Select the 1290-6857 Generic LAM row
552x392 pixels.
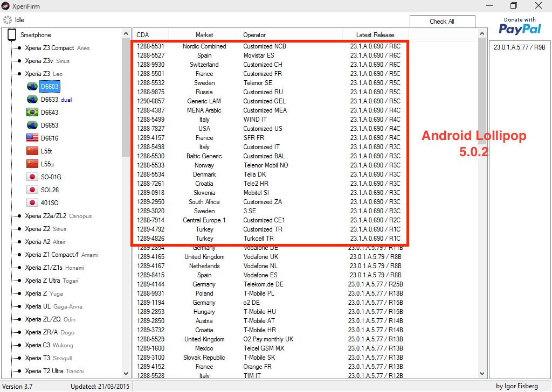[x=271, y=101]
